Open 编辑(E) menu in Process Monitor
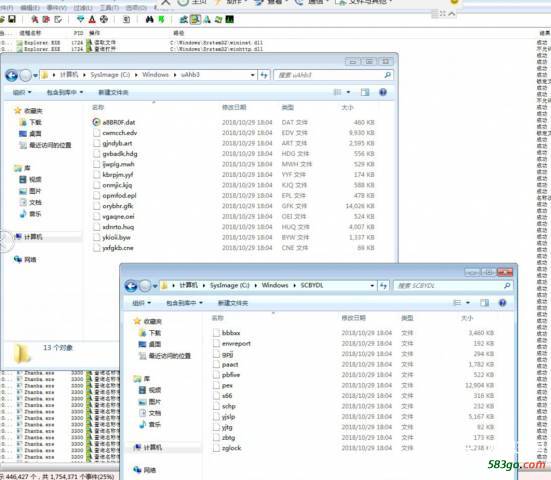This screenshot has width=551, height=480. tap(30, 7)
